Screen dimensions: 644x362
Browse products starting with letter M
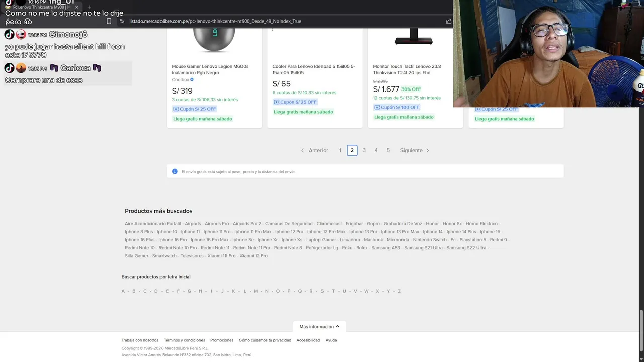pos(256,291)
